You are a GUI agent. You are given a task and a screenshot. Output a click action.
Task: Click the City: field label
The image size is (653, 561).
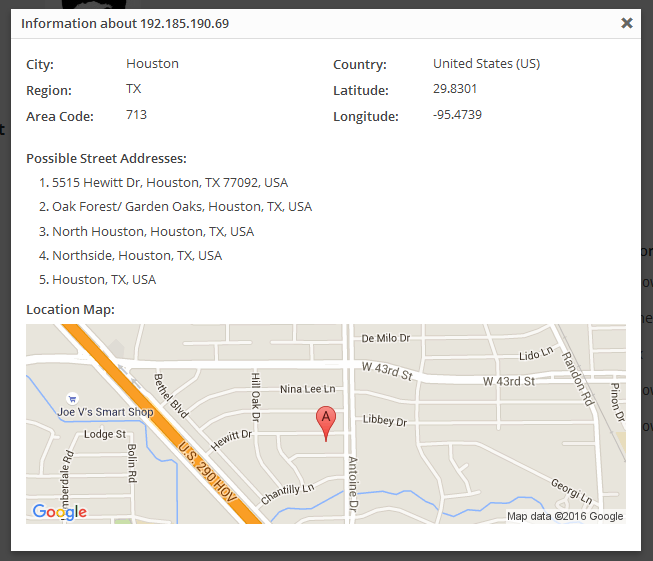(x=40, y=65)
